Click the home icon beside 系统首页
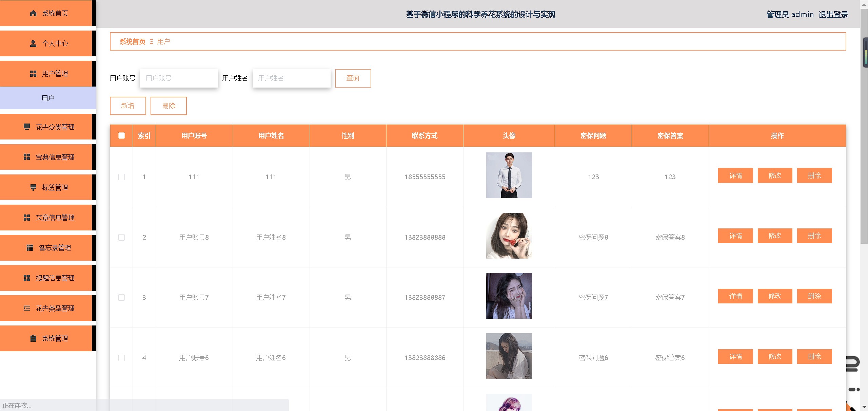This screenshot has width=868, height=411. [x=33, y=13]
